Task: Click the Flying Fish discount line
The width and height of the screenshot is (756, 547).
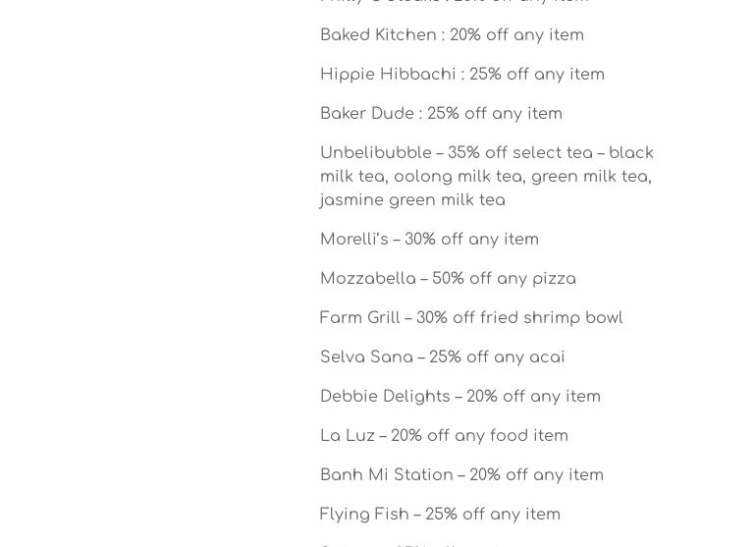Action: [x=440, y=515]
